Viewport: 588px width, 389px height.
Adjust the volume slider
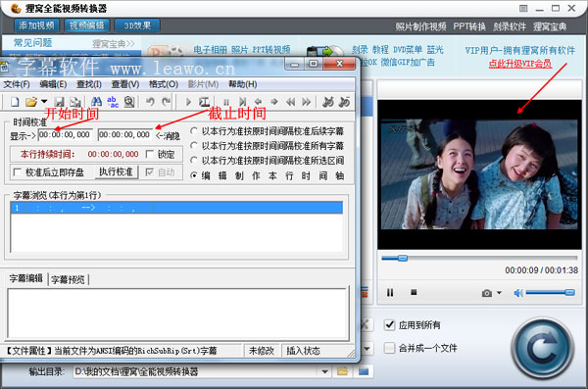coord(550,292)
